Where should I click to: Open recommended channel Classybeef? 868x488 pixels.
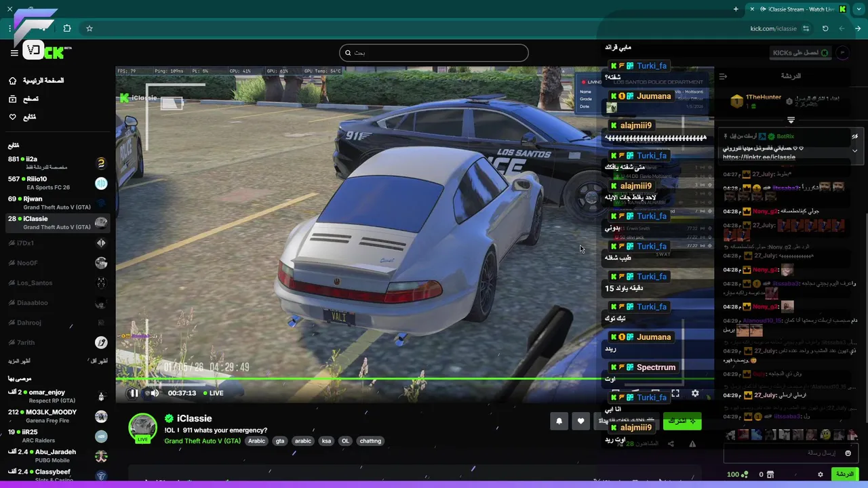pos(58,475)
